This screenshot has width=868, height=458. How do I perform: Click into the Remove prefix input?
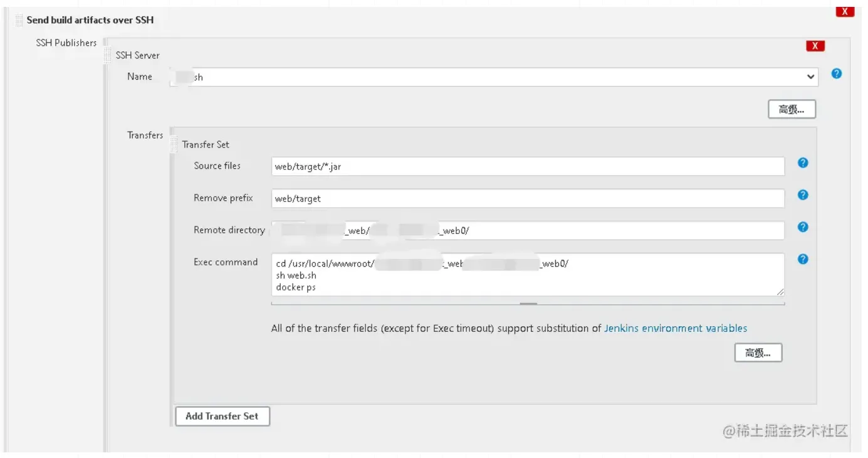[528, 198]
